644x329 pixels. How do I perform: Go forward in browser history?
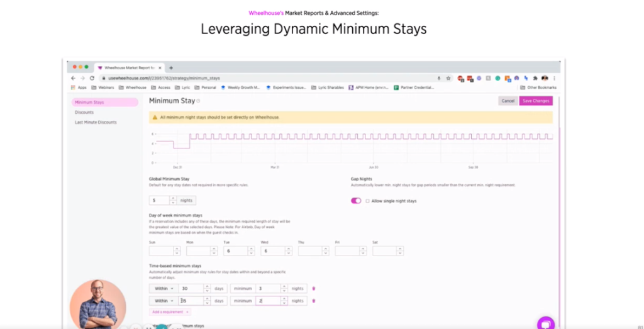pos(82,78)
